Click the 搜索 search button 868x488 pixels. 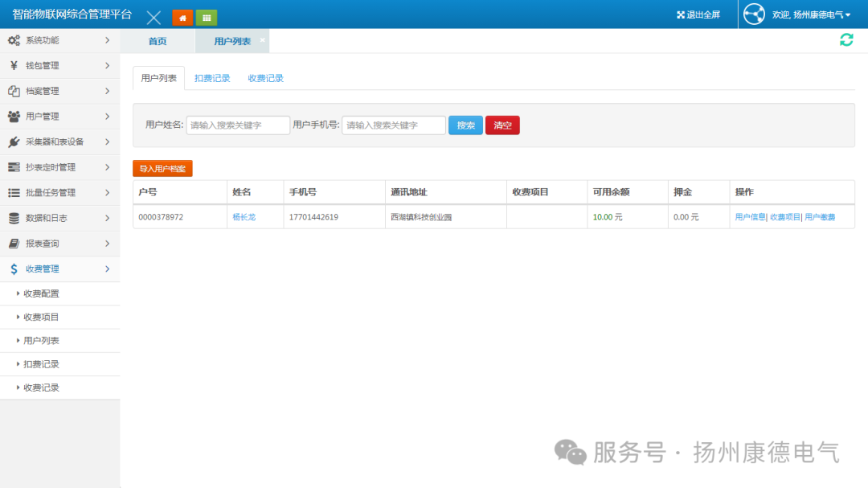466,125
